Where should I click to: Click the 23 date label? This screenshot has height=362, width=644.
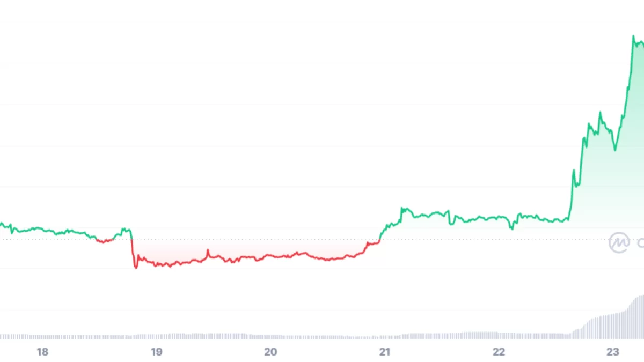point(613,352)
